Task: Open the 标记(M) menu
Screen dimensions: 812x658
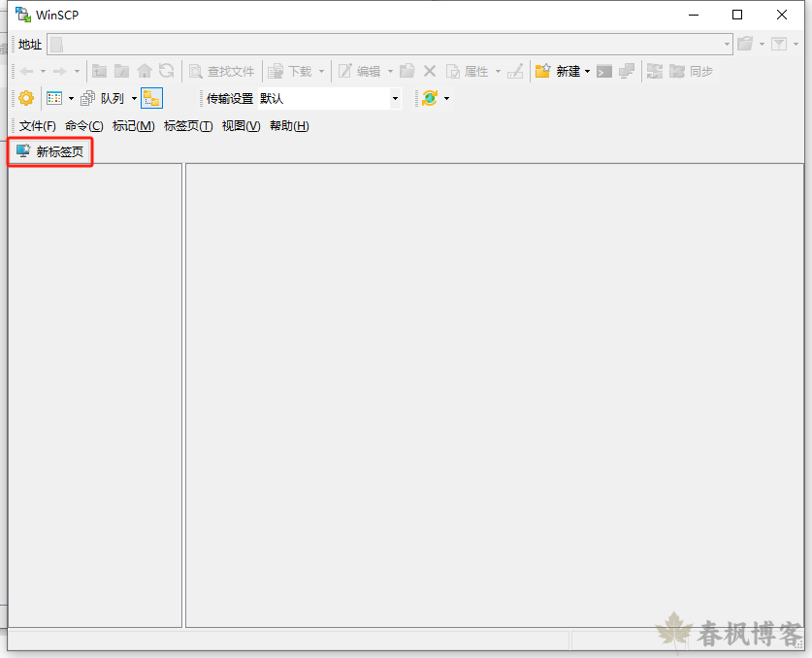Action: [134, 126]
